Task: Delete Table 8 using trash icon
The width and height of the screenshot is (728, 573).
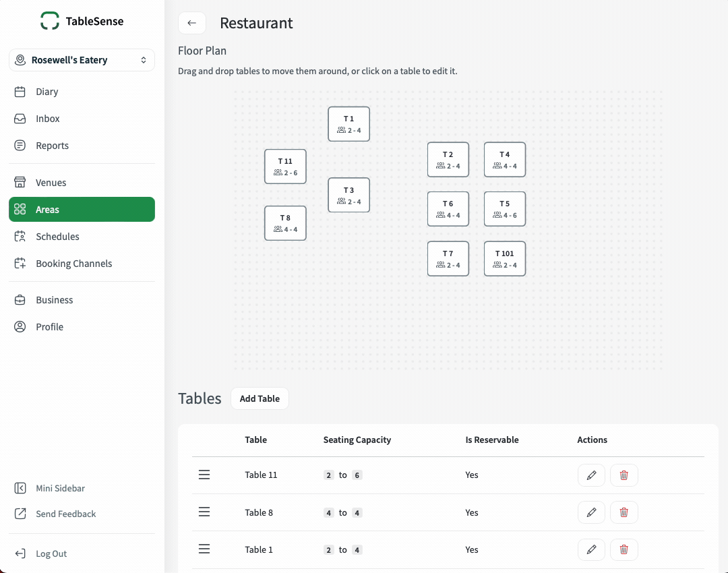Action: click(x=624, y=512)
